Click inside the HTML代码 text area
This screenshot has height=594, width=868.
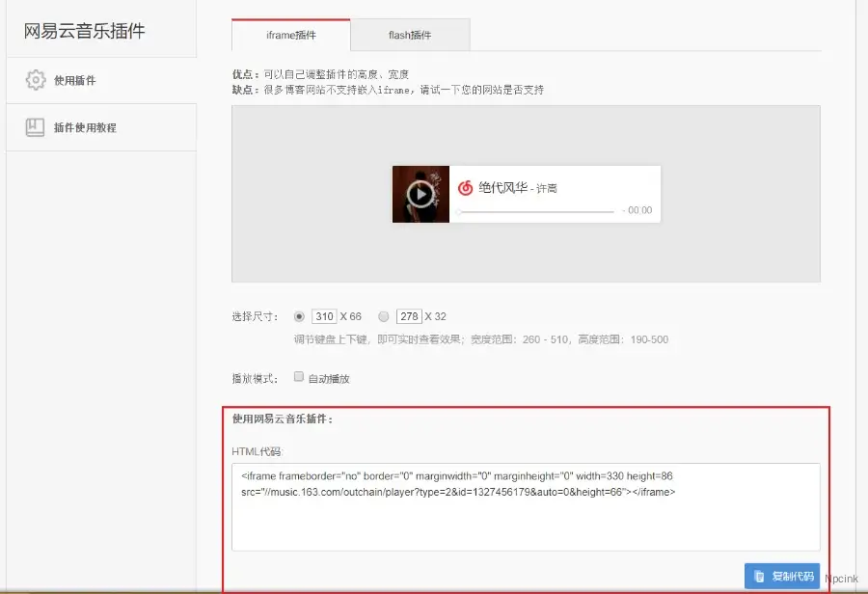click(x=526, y=507)
